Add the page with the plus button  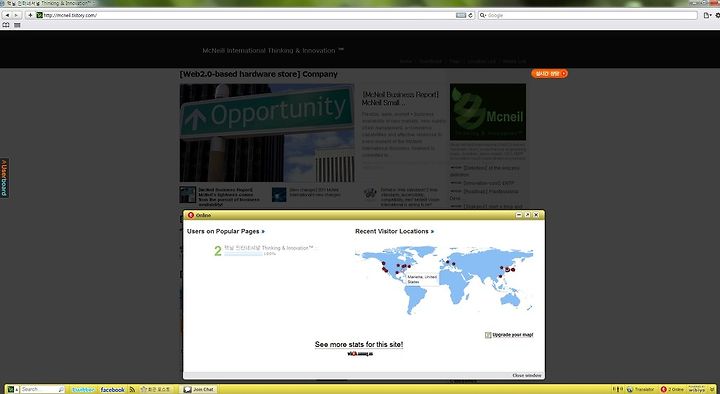30,15
